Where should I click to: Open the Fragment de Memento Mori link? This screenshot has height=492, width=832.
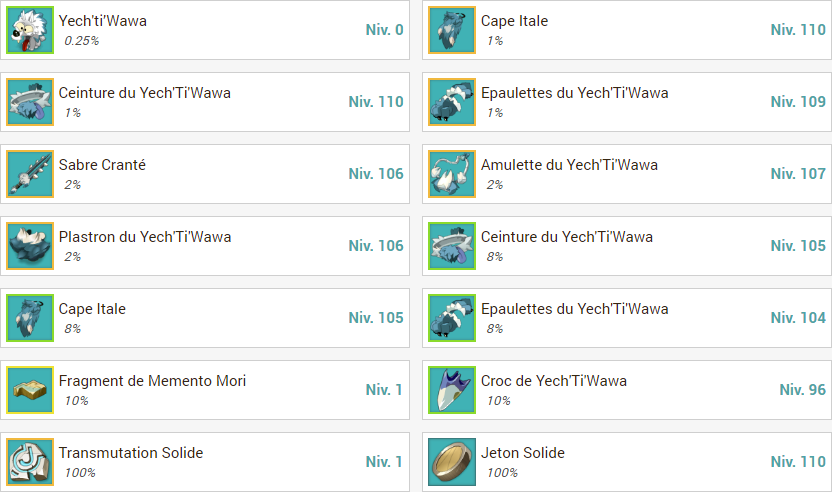pyautogui.click(x=152, y=381)
